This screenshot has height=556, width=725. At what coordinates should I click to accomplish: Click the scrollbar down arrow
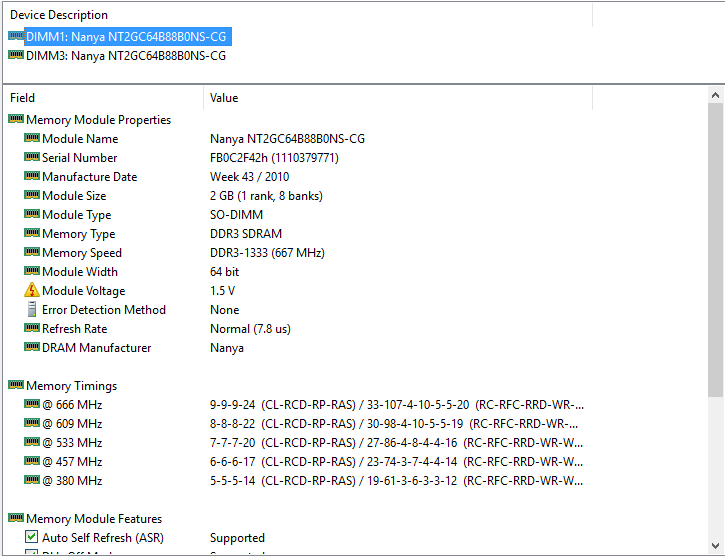click(x=715, y=546)
